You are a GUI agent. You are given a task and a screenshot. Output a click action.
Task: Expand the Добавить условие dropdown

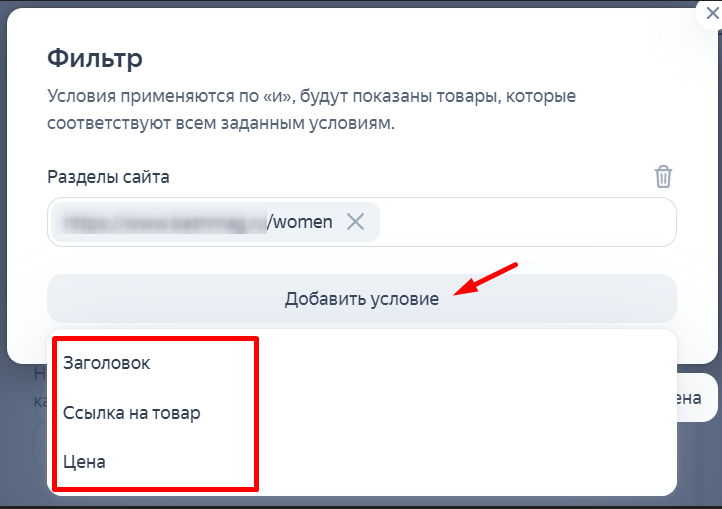[x=361, y=299]
